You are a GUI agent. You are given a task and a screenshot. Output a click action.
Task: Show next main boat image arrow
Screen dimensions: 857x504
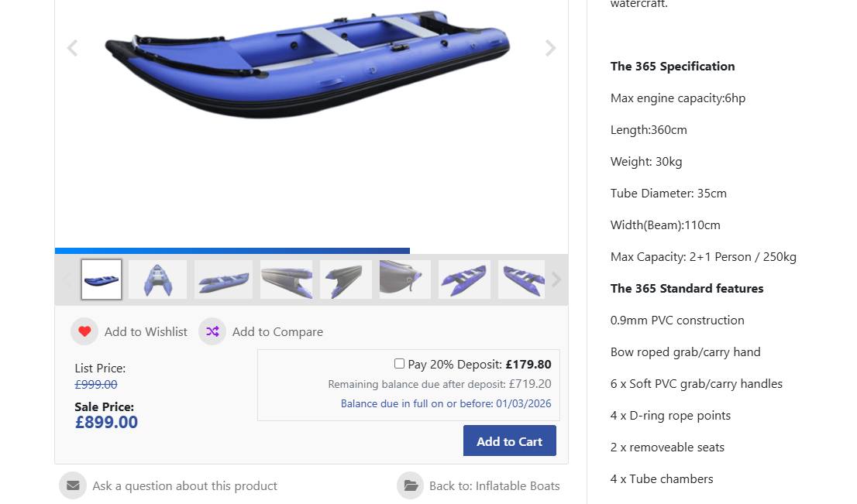coord(550,48)
